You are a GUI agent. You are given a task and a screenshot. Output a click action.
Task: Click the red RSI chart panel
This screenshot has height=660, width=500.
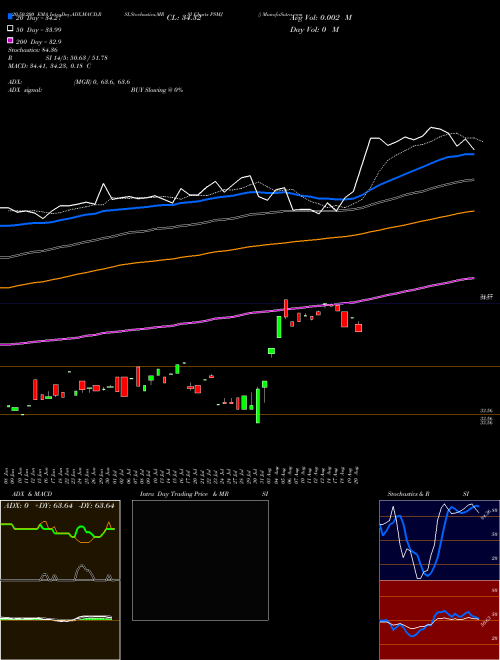coord(439,620)
